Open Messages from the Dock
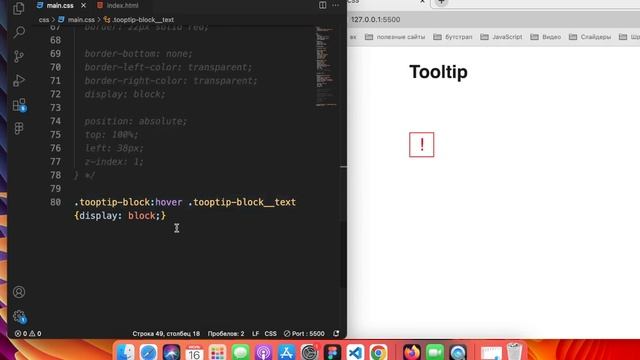Screen dimensions: 640x360 pyautogui.click(x=240, y=352)
